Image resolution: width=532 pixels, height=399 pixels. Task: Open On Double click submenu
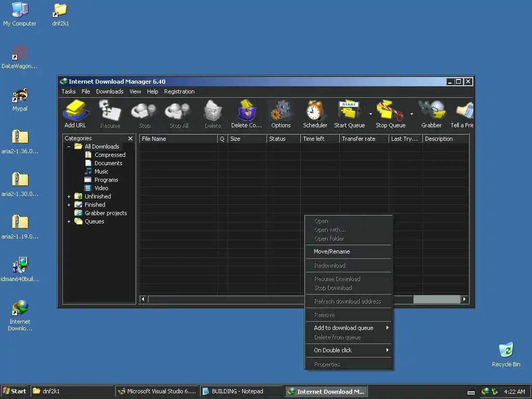pos(349,350)
